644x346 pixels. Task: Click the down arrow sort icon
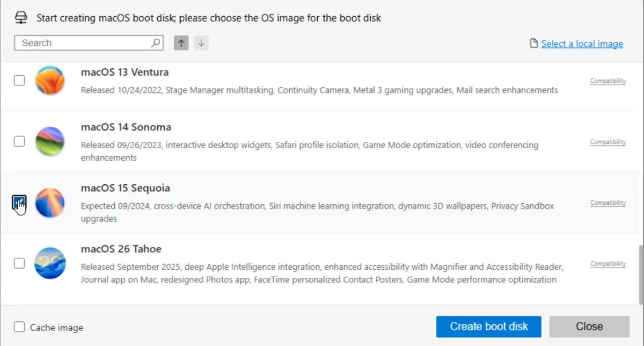tap(201, 42)
